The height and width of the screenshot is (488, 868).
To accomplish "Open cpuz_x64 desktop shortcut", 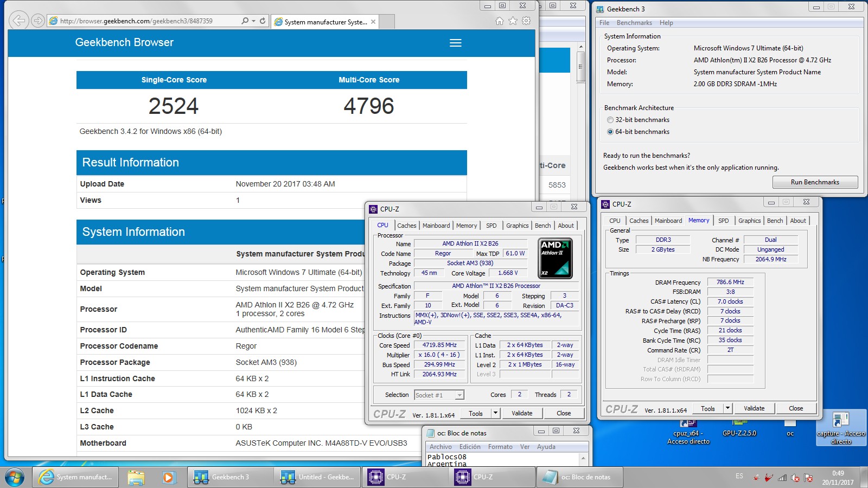I will 688,431.
